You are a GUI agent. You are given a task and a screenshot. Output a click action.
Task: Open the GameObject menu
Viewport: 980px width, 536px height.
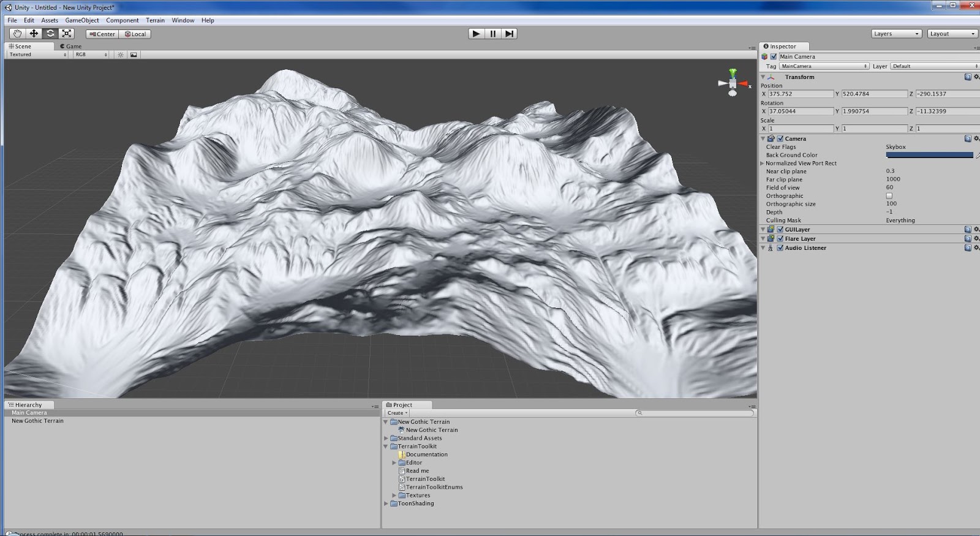[82, 20]
